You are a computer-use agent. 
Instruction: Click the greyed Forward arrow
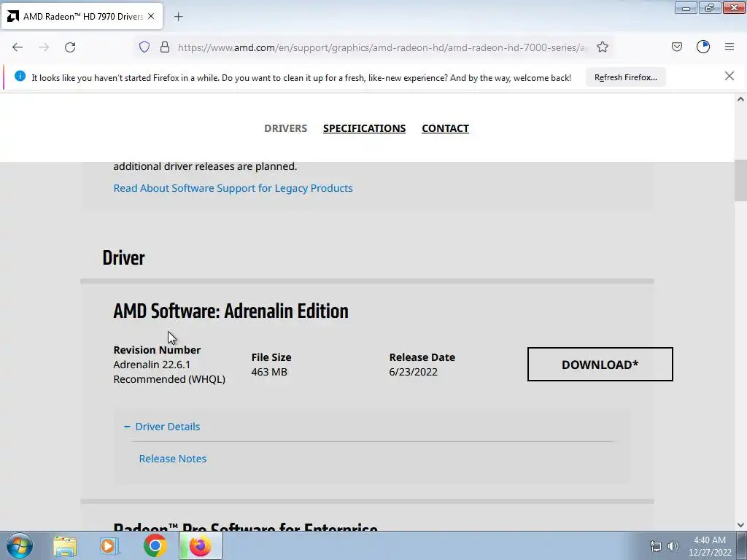pos(44,47)
